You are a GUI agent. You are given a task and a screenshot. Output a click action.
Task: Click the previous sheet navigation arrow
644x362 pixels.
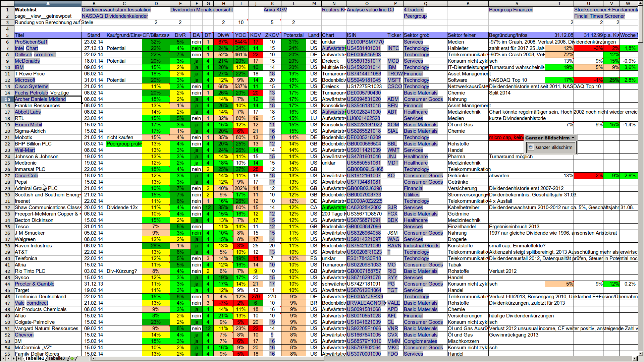pos(8,358)
